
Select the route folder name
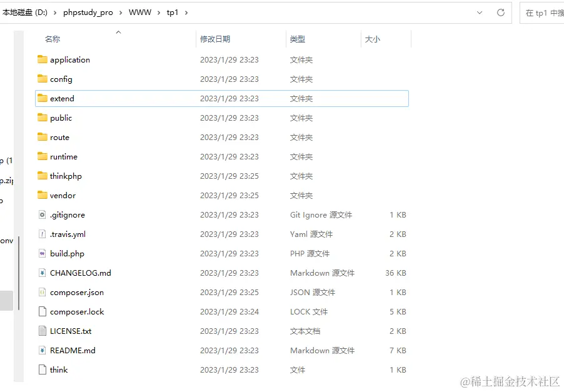59,138
